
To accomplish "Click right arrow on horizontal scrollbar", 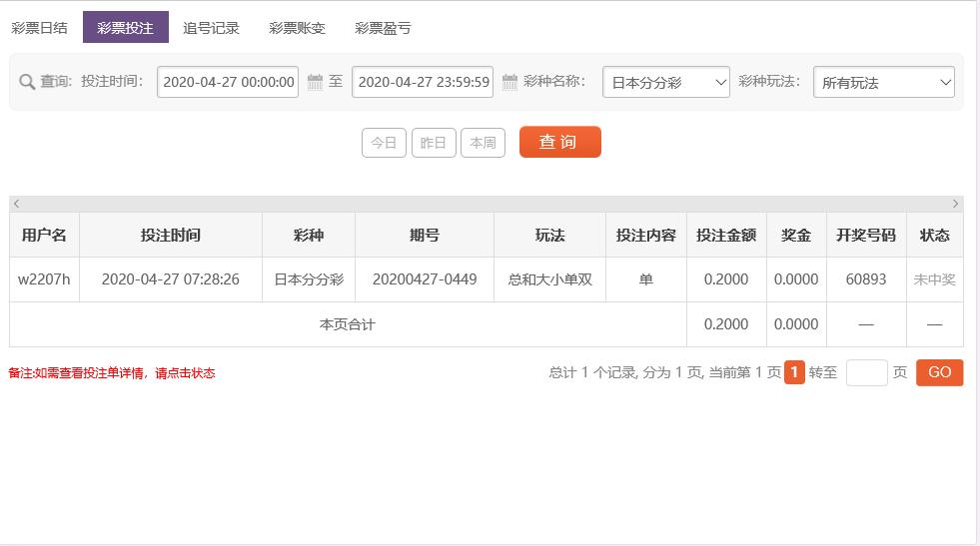I will 955,204.
